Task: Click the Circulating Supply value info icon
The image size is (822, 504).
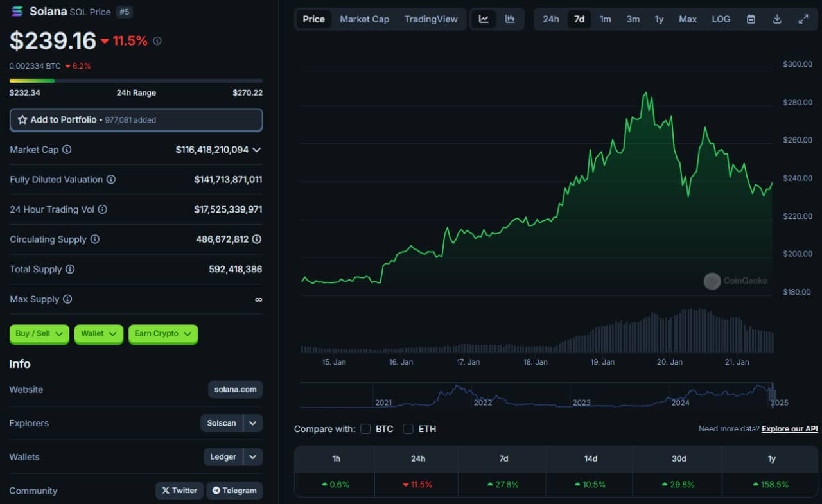Action: pyautogui.click(x=257, y=239)
